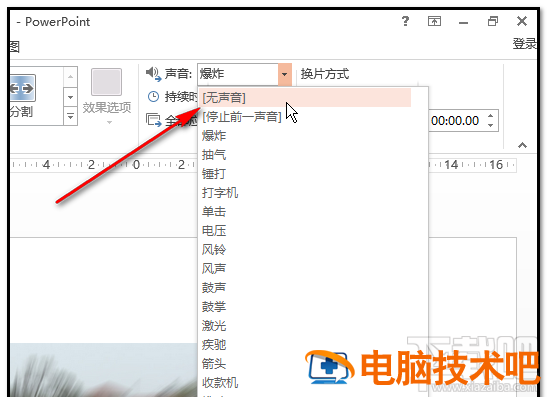Click the Apply To All icon
Viewport: 547px width, 397px height.
pyautogui.click(x=153, y=120)
